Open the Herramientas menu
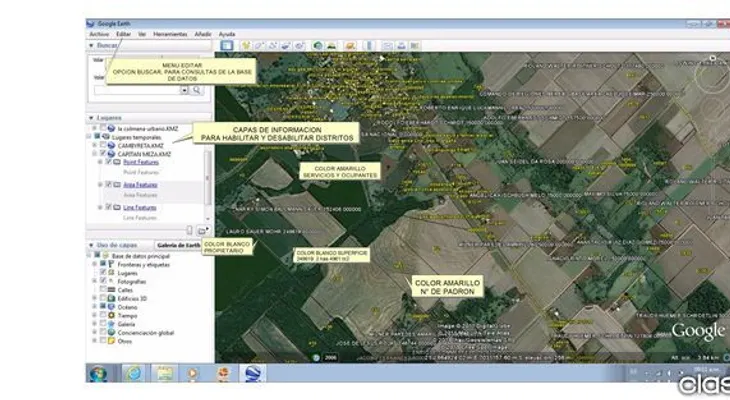This screenshot has width=730, height=400. [170, 34]
